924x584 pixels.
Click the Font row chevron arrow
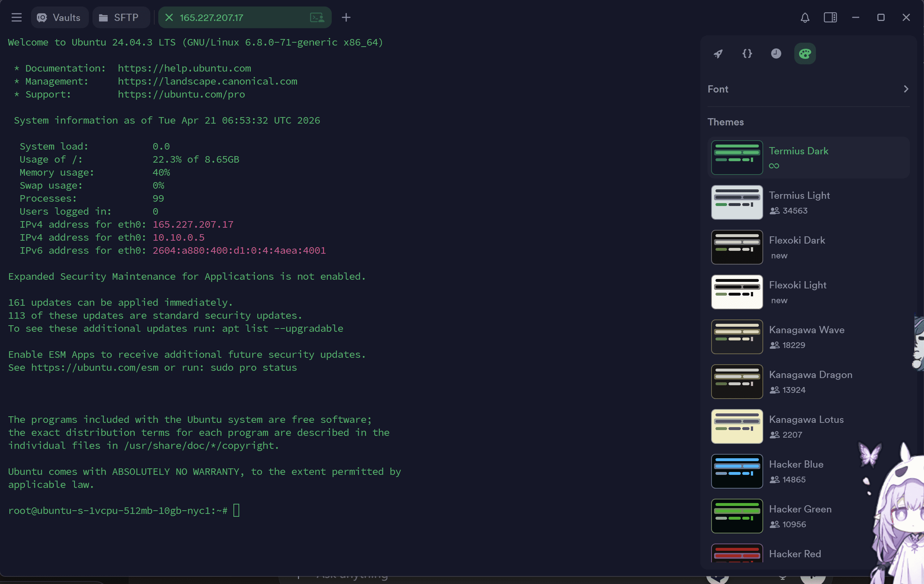click(x=906, y=89)
